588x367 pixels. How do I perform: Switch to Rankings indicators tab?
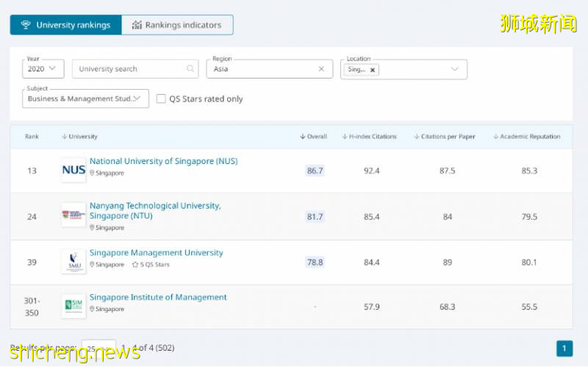(177, 25)
